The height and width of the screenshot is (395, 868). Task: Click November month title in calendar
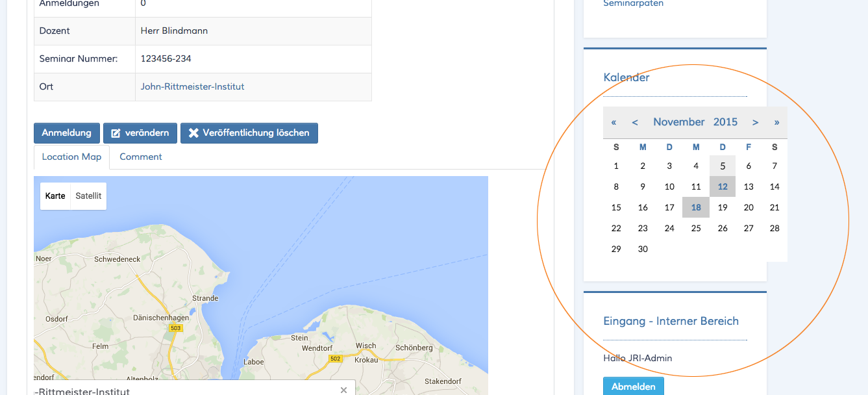pyautogui.click(x=678, y=122)
